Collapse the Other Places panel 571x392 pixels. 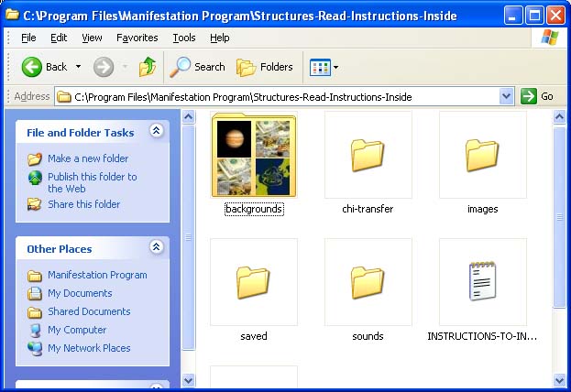tap(156, 248)
